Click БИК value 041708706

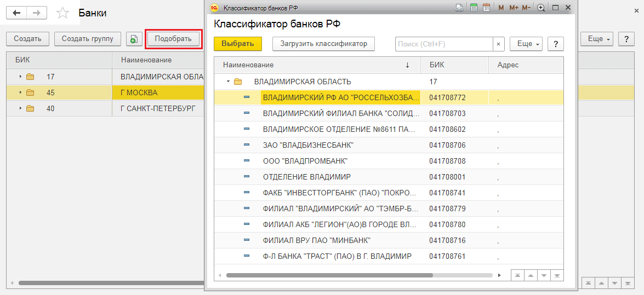pos(447,145)
